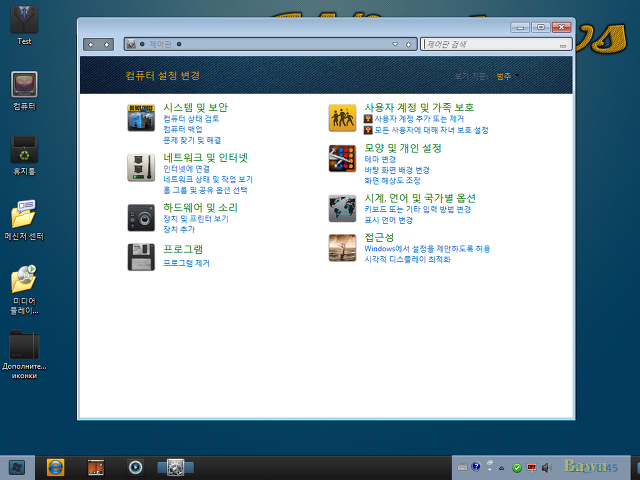The height and width of the screenshot is (480, 640).
Task: Open the User Accounts yellow people icon
Action: 342,118
